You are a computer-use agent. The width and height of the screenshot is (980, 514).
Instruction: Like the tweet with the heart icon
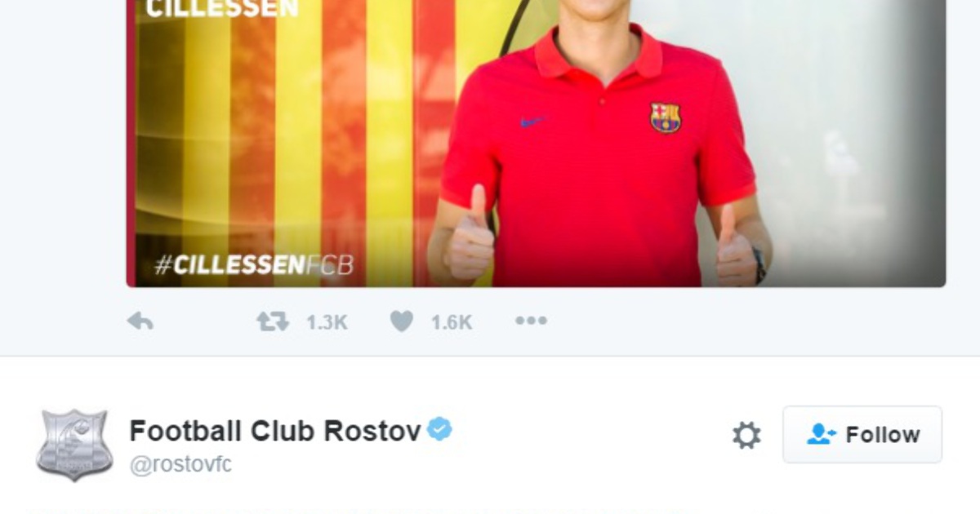(401, 322)
